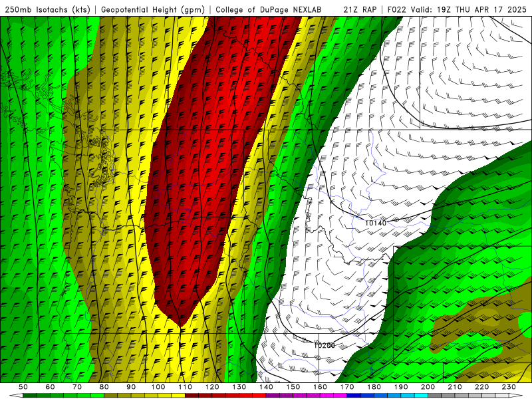Click the 140 kt legend value
The image size is (532, 399).
(266, 387)
